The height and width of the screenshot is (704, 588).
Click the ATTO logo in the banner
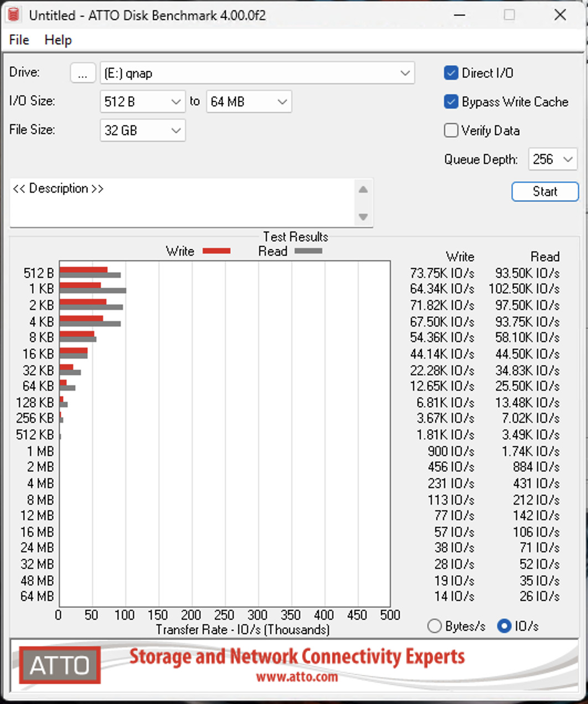point(60,665)
